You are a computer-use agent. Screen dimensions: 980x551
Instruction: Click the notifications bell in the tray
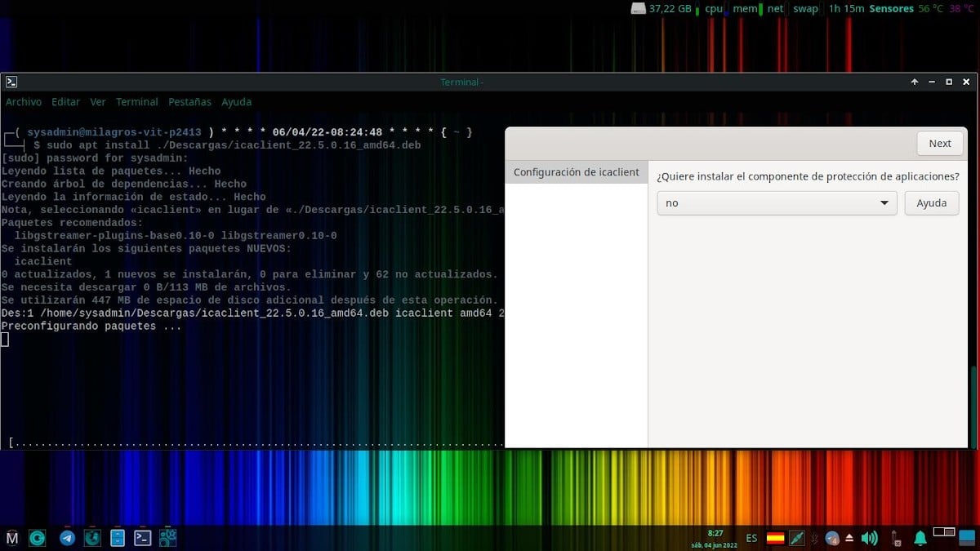[920, 538]
